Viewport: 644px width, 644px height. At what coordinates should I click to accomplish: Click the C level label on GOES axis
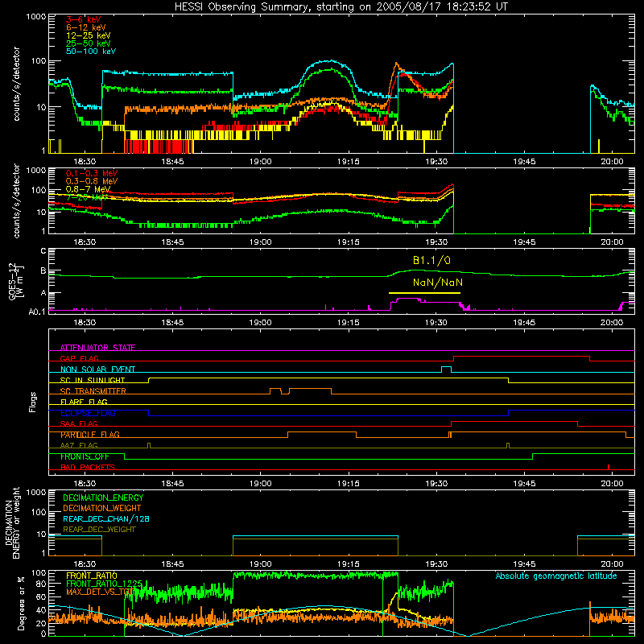point(43,251)
